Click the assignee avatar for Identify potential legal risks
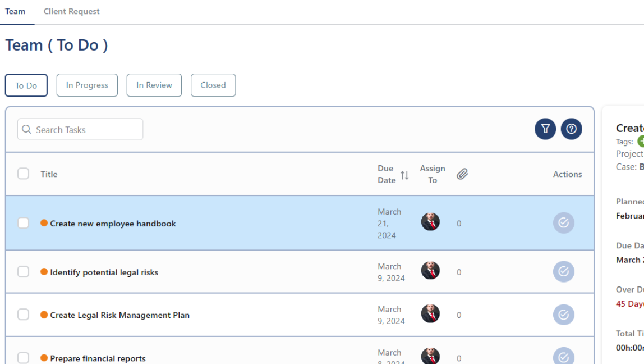This screenshot has width=644, height=364. click(x=430, y=271)
